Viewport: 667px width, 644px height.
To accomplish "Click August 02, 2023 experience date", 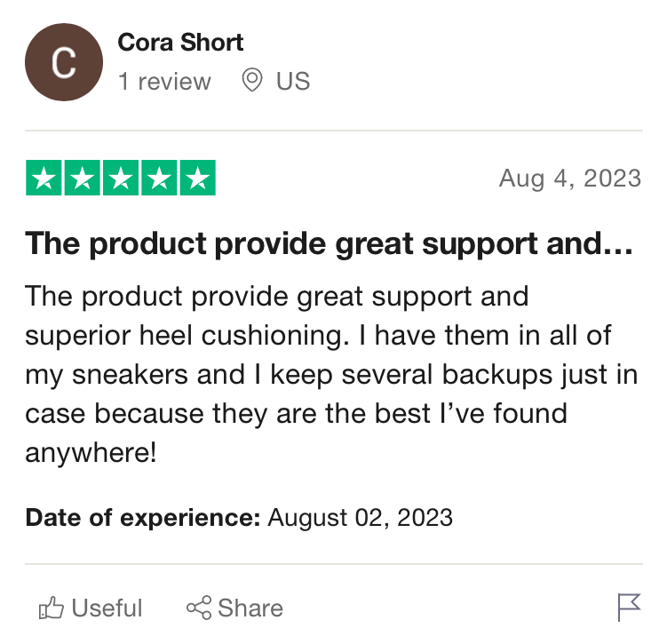I will tap(360, 518).
